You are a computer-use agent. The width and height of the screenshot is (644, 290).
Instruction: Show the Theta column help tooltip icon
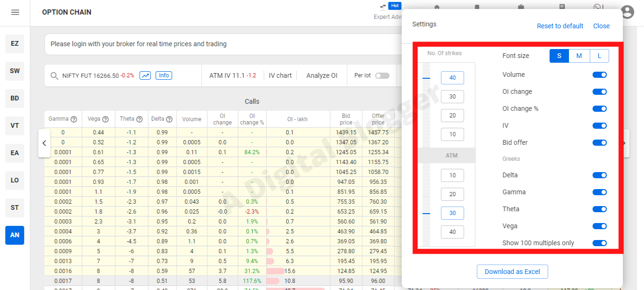coord(140,119)
